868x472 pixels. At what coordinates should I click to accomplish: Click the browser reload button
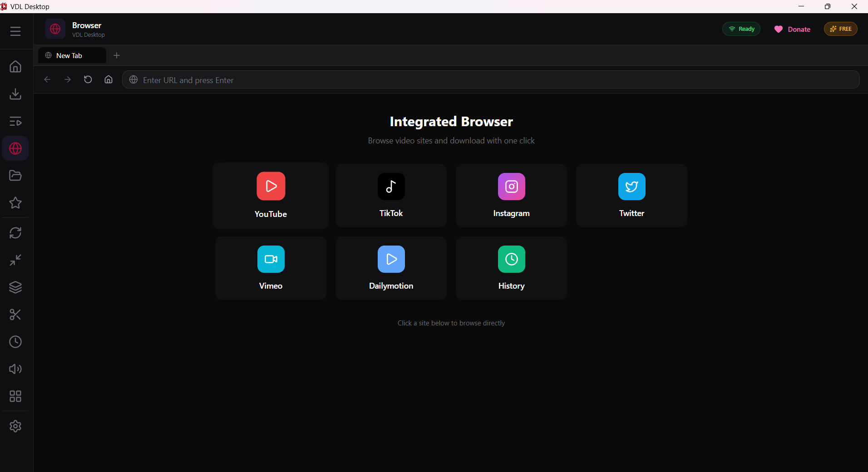[x=88, y=80]
